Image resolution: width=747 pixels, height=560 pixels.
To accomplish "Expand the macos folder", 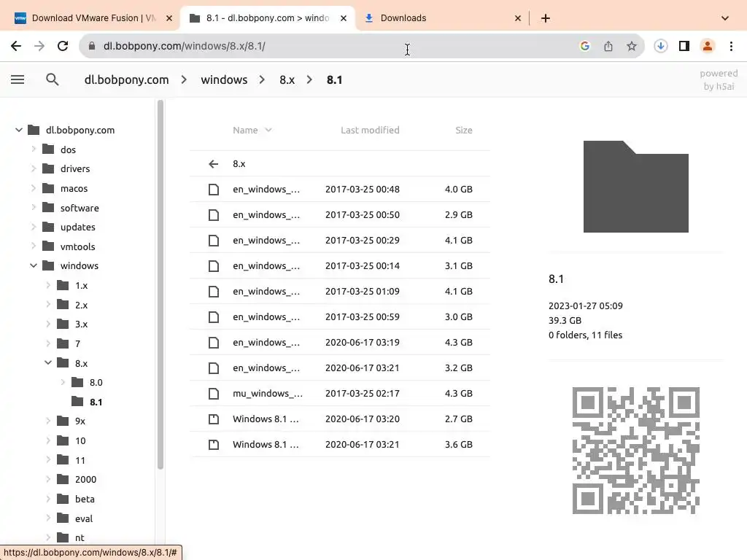I will 34,188.
